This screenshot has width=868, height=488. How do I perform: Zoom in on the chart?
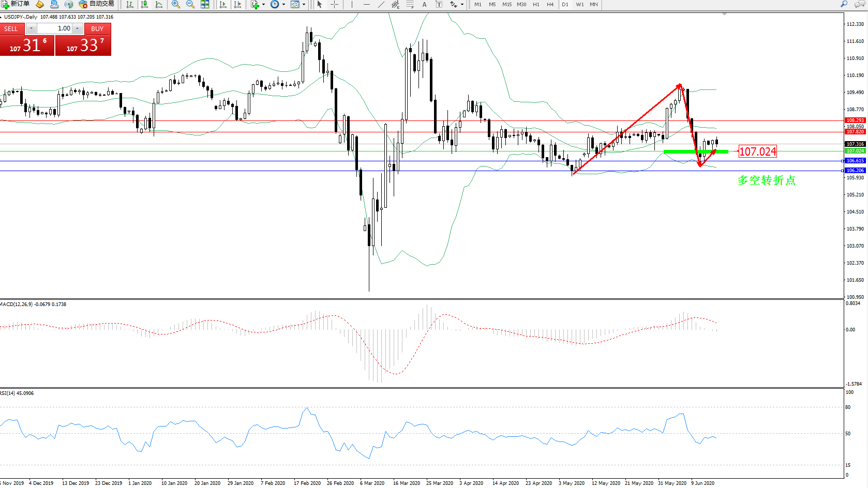[176, 4]
